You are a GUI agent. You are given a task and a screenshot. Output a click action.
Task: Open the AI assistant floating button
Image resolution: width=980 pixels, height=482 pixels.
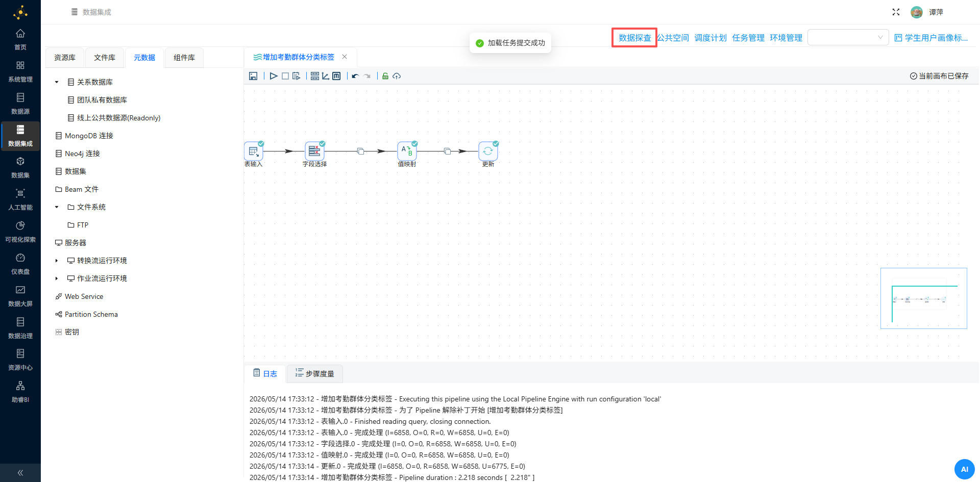pos(965,469)
